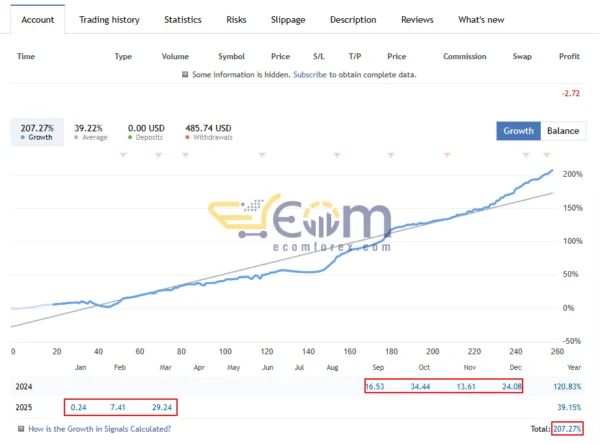Select the Growth chart button
Image resolution: width=600 pixels, height=444 pixels.
coord(518,131)
